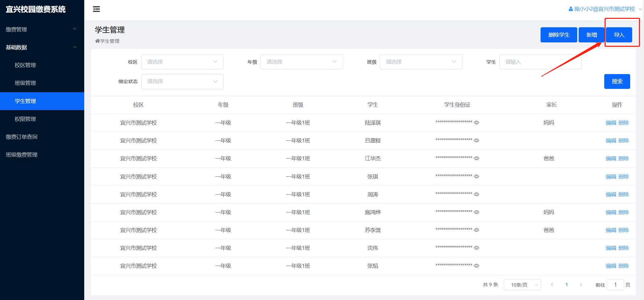Reveal ID number for 陆泽琪
This screenshot has height=300, width=644.
tap(477, 123)
